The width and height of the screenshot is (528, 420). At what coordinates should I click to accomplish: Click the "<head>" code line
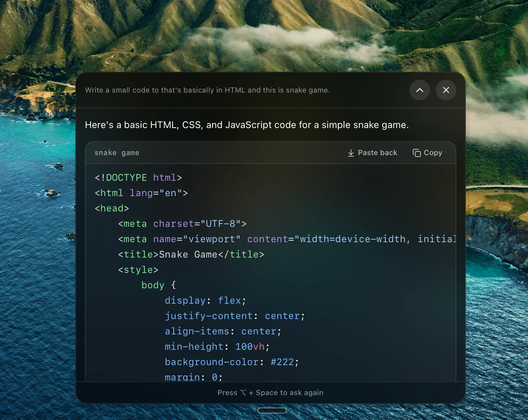112,208
